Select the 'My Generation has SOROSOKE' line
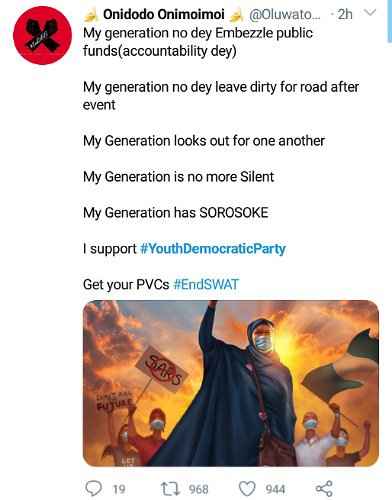Screen dimensions: 392x500 [176, 213]
